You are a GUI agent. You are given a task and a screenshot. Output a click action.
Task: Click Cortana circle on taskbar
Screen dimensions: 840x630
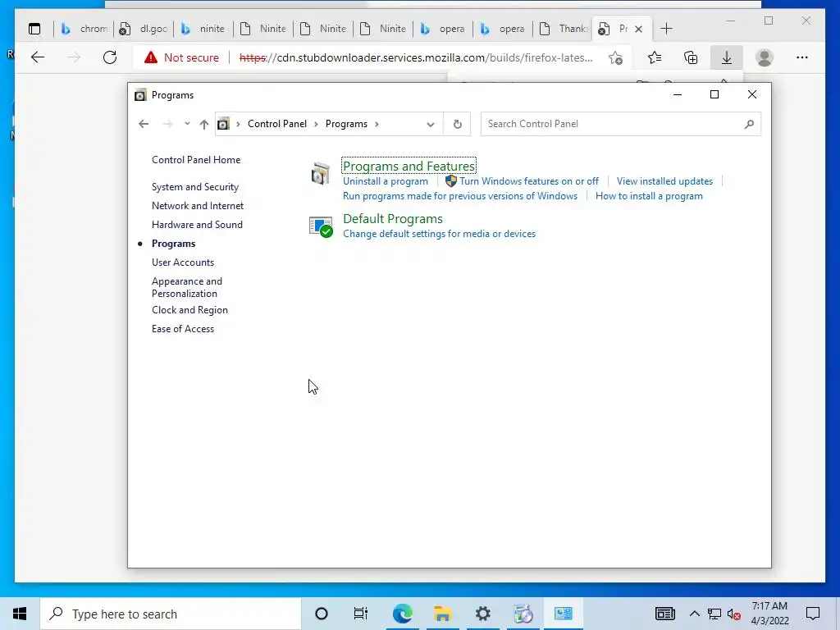[x=321, y=614]
